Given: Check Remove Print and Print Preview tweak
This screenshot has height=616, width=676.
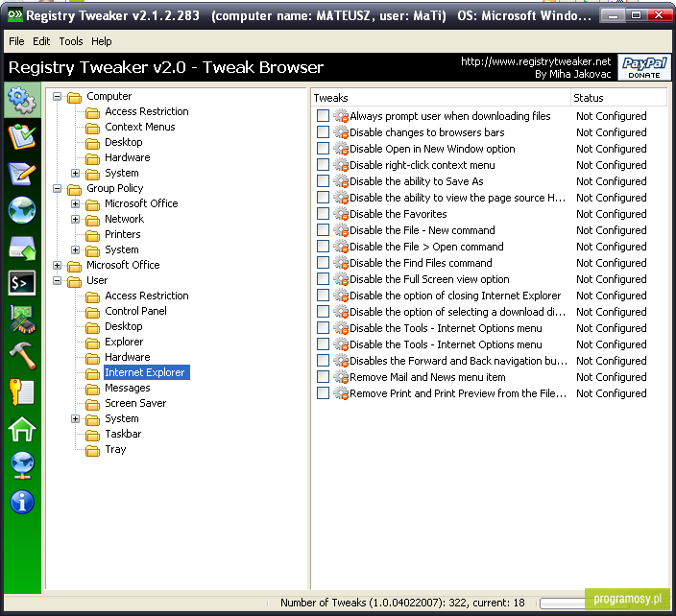Looking at the screenshot, I should tap(323, 392).
